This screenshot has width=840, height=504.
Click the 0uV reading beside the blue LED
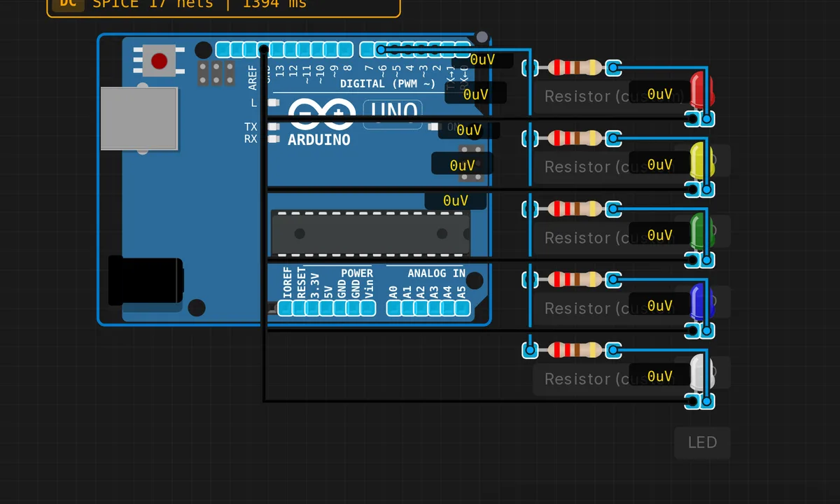pos(659,306)
